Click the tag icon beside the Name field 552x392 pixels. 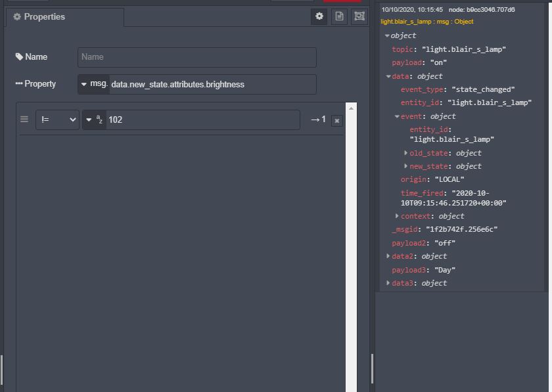[x=18, y=57]
